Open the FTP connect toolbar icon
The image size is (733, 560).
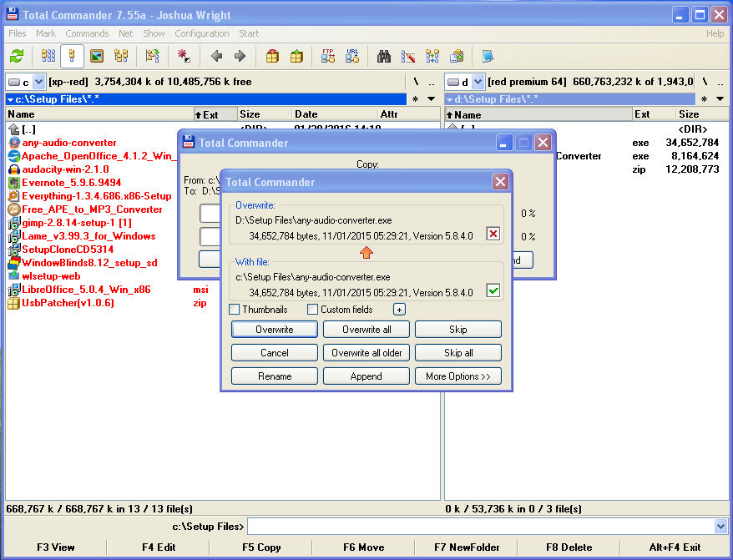tap(328, 57)
